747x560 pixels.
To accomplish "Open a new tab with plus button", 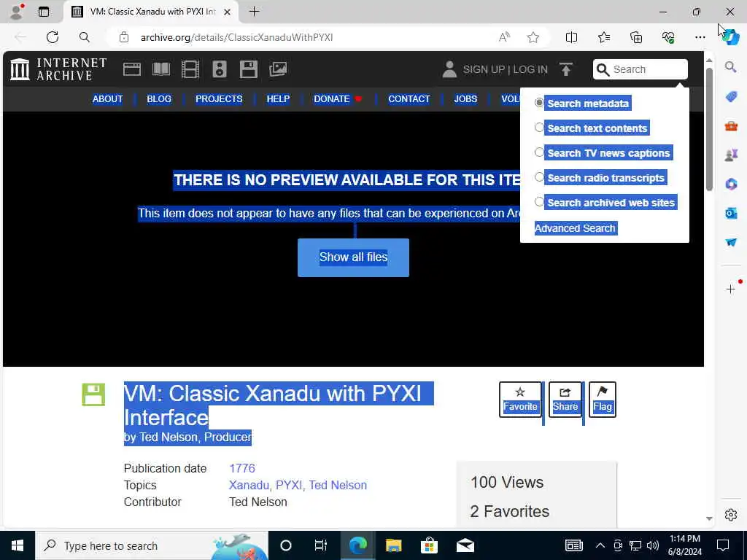I will [x=255, y=12].
